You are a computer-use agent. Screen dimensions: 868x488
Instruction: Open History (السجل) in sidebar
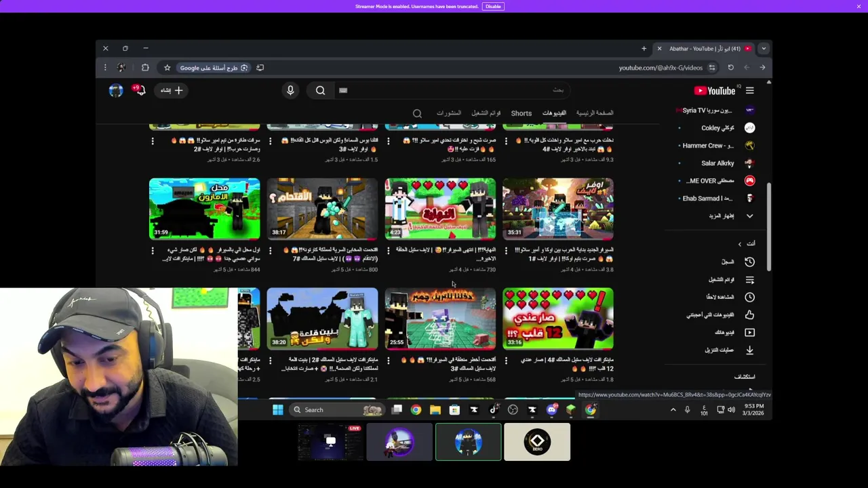(738, 262)
